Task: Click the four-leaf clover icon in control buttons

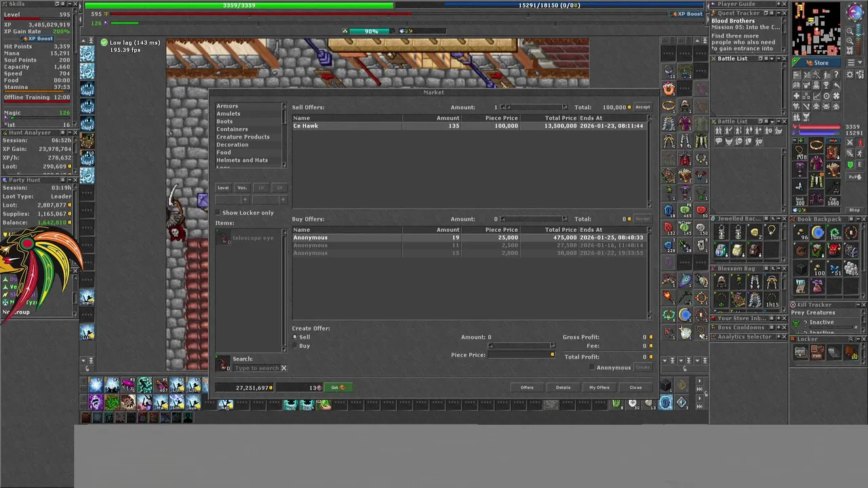Action: (836, 96)
